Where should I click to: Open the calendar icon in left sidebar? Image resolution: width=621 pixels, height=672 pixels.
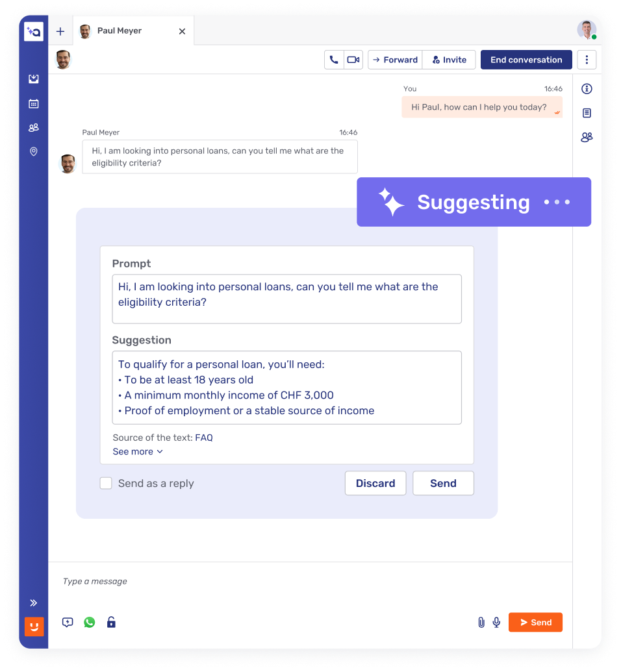(x=33, y=103)
